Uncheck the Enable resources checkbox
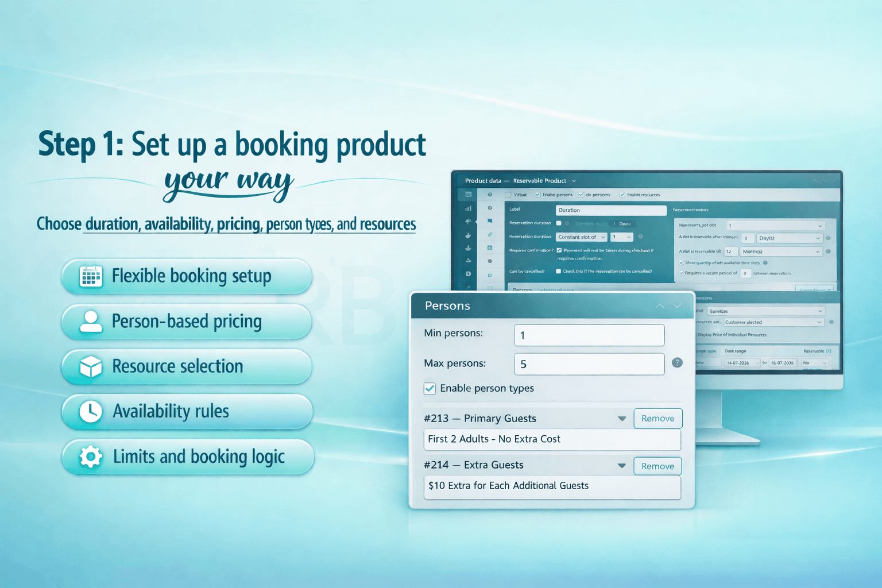The width and height of the screenshot is (882, 588). [622, 195]
